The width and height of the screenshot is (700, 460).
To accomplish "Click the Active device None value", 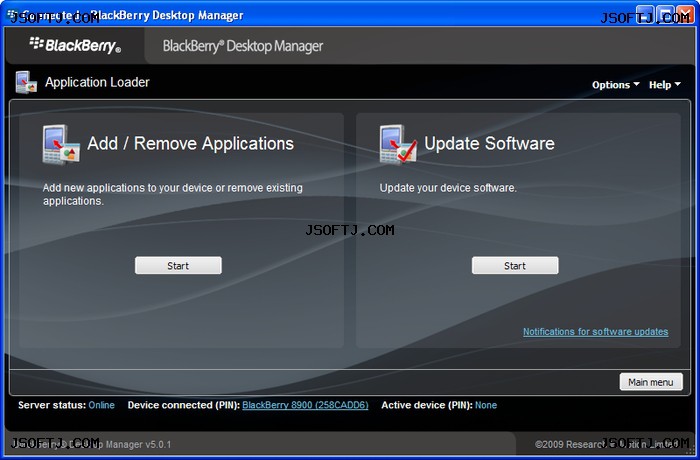I will pyautogui.click(x=486, y=405).
